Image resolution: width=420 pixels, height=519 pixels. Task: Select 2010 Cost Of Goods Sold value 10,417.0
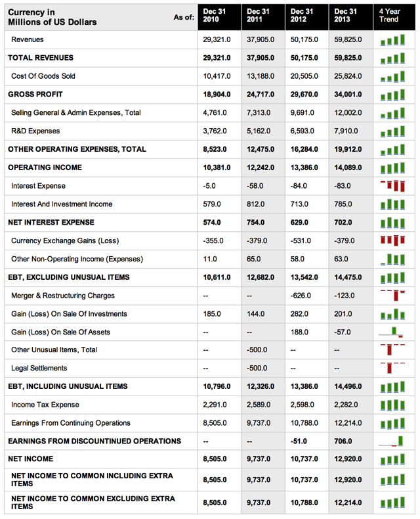point(217,76)
